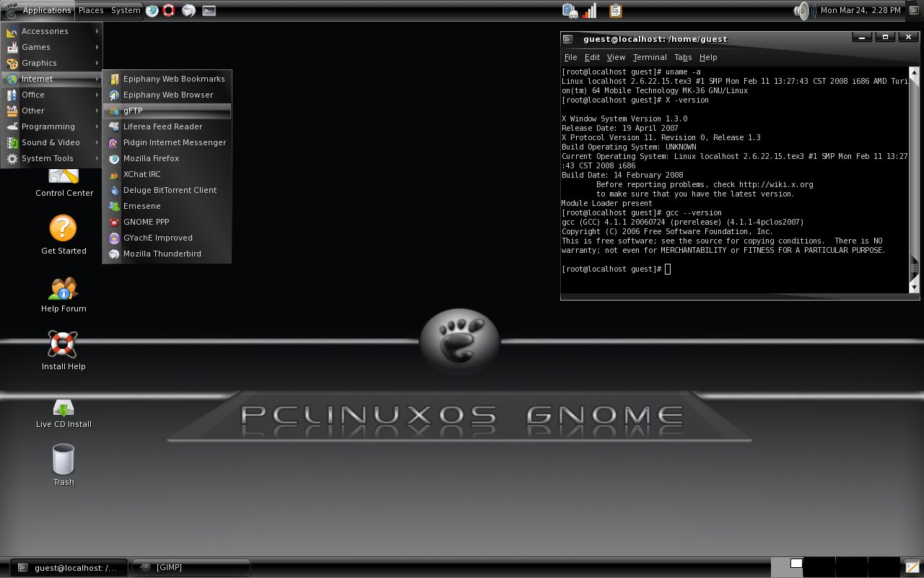
Task: Launch Firefox from the top panel globe icon
Action: point(152,10)
